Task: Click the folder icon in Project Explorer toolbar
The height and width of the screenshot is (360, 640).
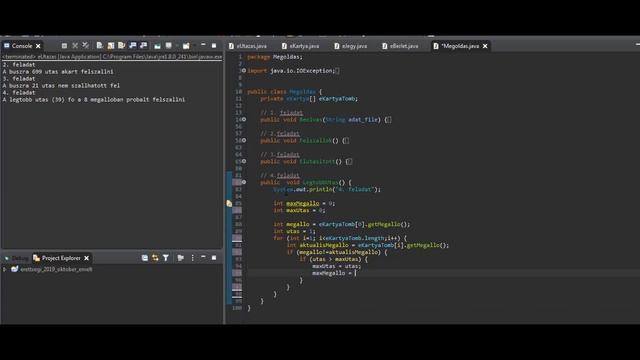Action: 180,258
